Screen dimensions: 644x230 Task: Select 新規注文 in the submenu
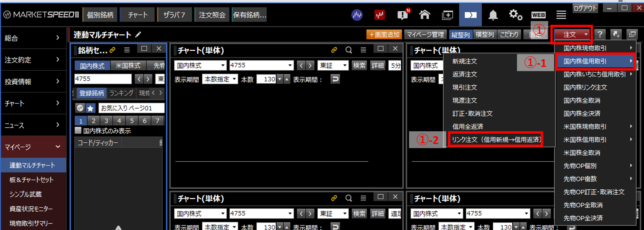(x=465, y=61)
